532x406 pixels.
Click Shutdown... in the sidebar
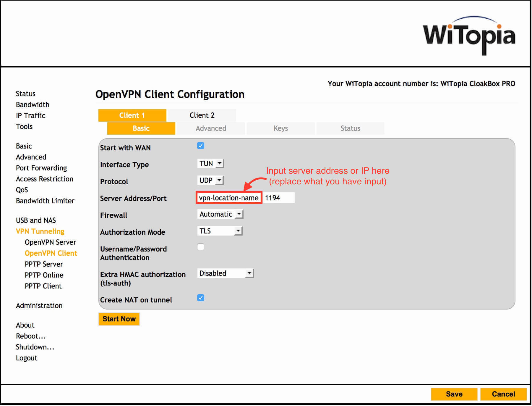point(35,347)
